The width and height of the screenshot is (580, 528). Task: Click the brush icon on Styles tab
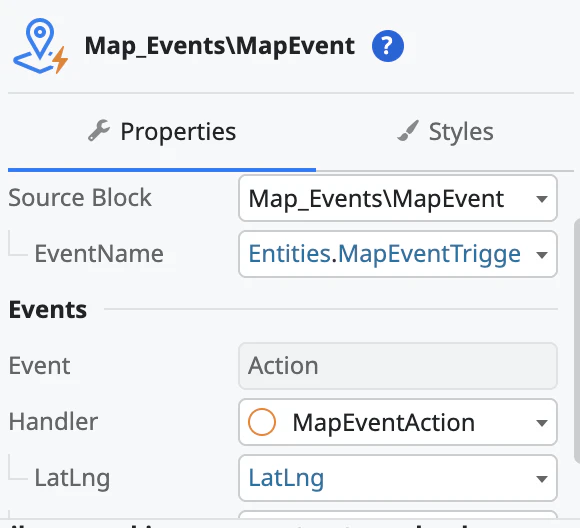[x=408, y=131]
